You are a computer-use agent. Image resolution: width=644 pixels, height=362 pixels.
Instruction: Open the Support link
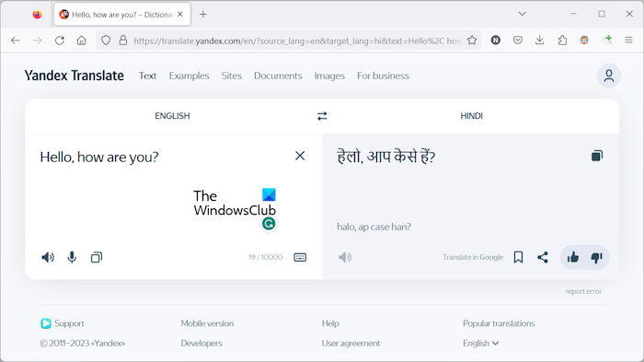pyautogui.click(x=62, y=323)
